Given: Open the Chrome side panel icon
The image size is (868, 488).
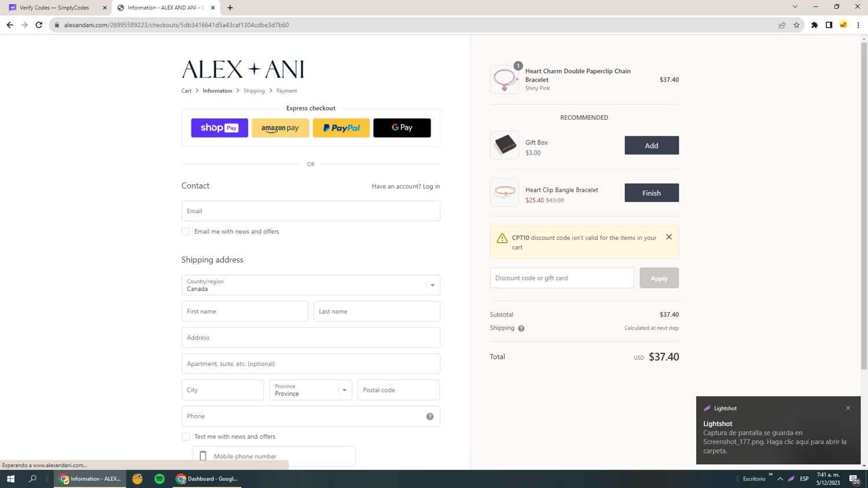Looking at the screenshot, I should click(x=829, y=25).
